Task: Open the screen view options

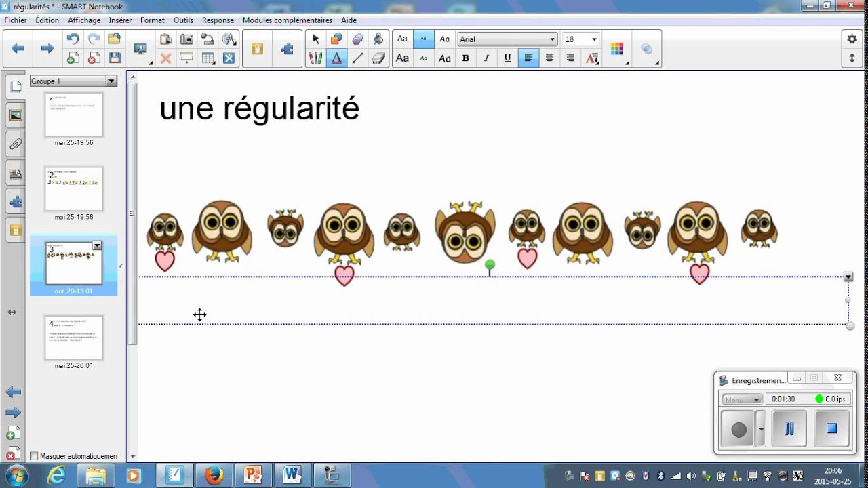Action: click(141, 49)
